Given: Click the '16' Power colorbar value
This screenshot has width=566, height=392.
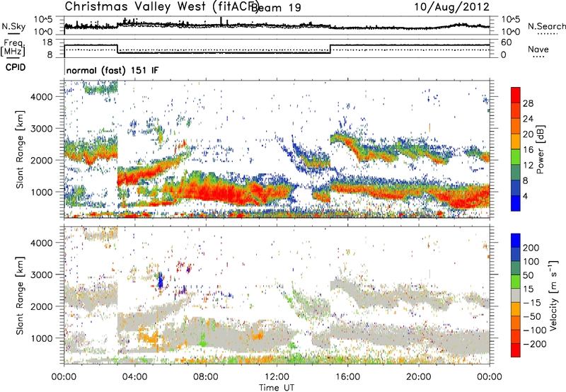Looking at the screenshot, I should (528, 149).
